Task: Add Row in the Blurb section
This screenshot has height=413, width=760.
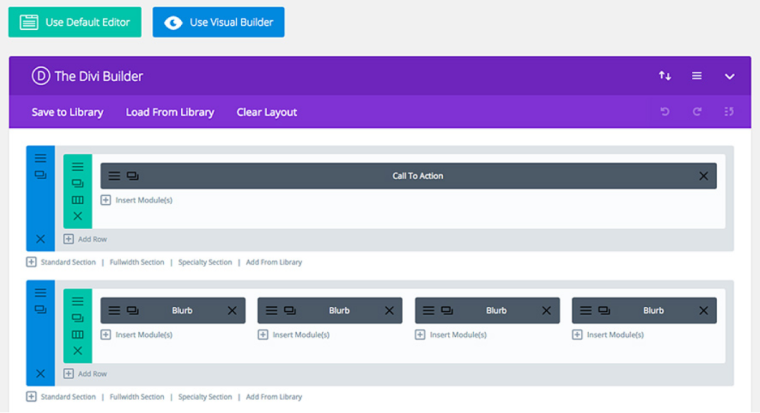Action: pyautogui.click(x=85, y=374)
